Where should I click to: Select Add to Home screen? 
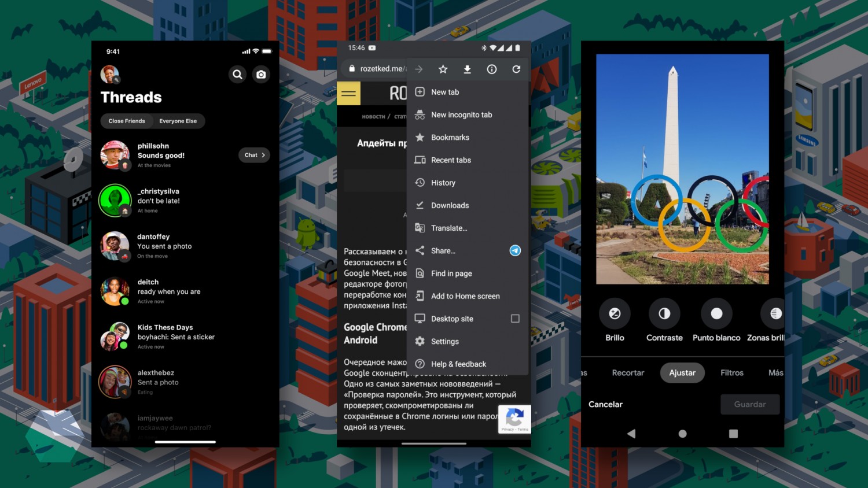click(x=468, y=296)
